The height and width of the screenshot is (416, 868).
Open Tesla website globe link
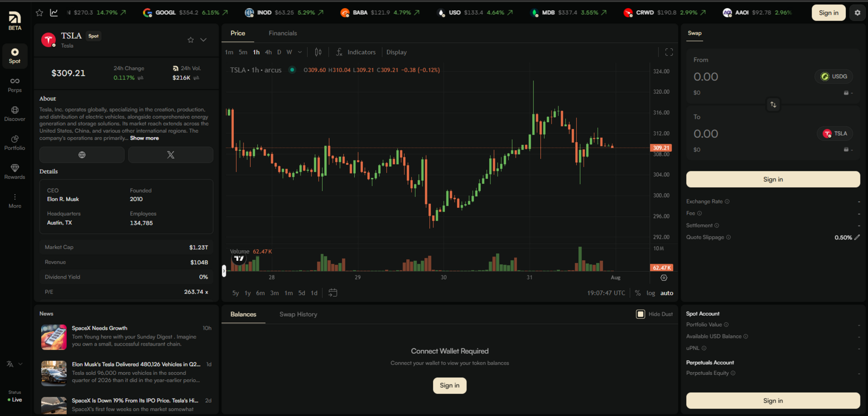point(82,155)
